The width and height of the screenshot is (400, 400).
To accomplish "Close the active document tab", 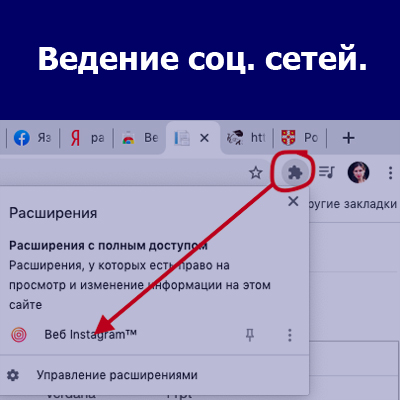I will 204,138.
